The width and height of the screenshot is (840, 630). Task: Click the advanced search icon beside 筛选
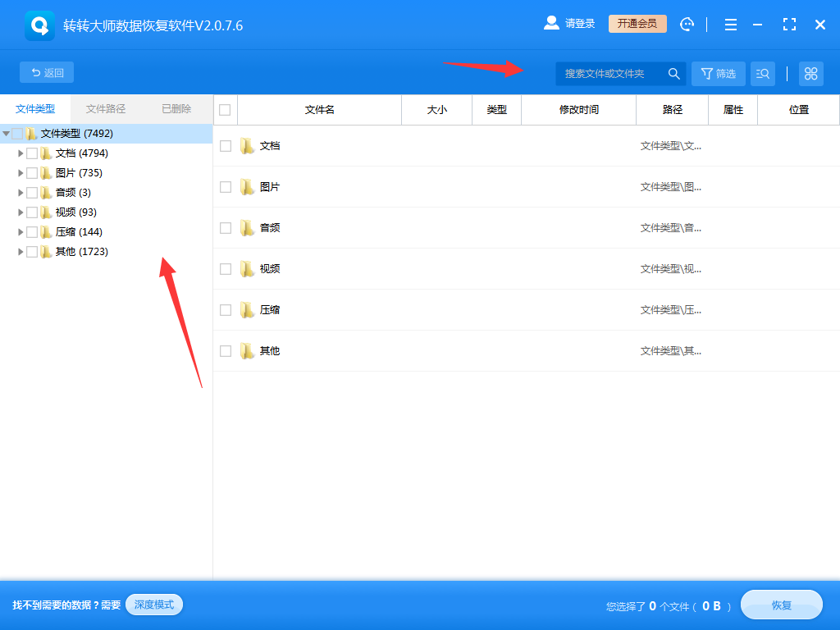762,73
